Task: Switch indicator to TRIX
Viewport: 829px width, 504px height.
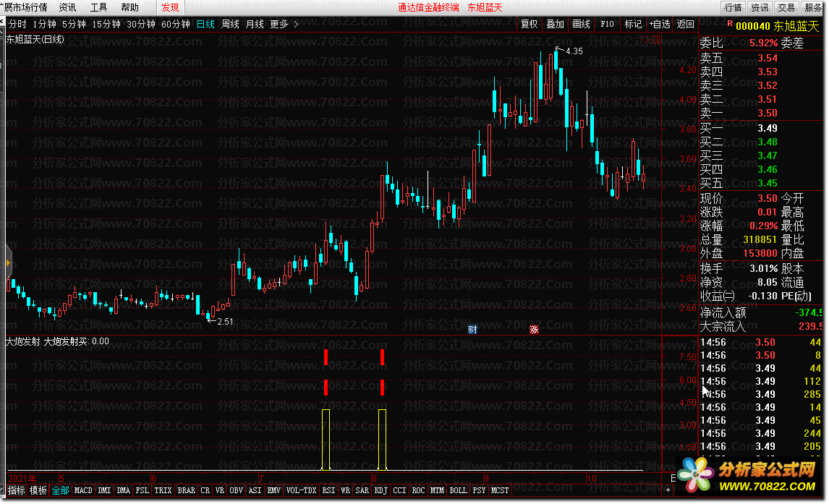Action: click(163, 490)
